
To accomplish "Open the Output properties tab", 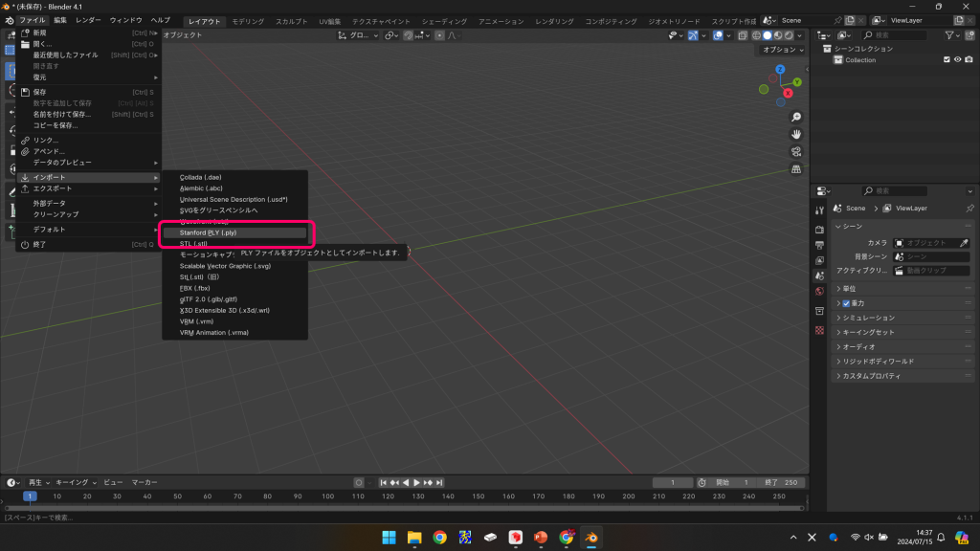I will click(x=819, y=245).
